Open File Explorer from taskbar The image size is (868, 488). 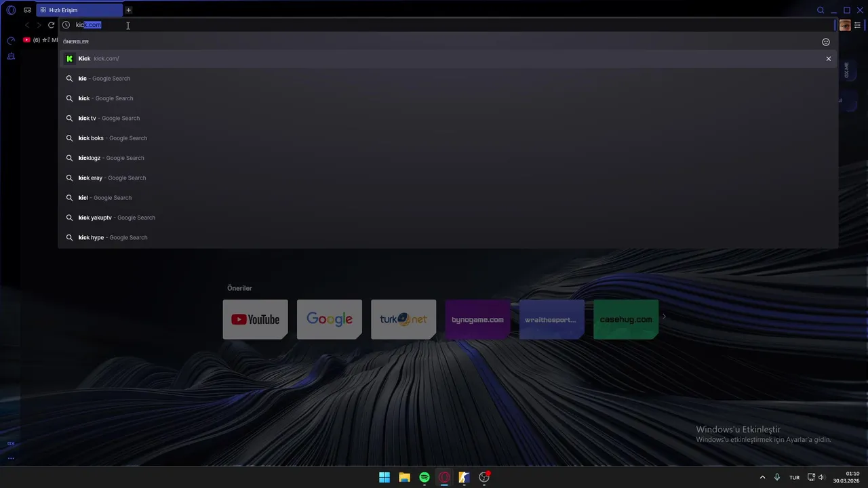[x=404, y=477]
